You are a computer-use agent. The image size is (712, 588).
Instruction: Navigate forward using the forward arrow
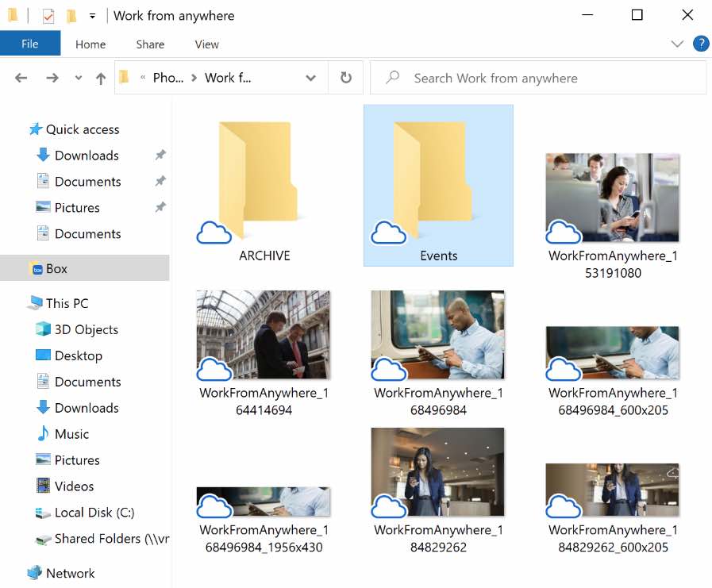[x=49, y=77]
